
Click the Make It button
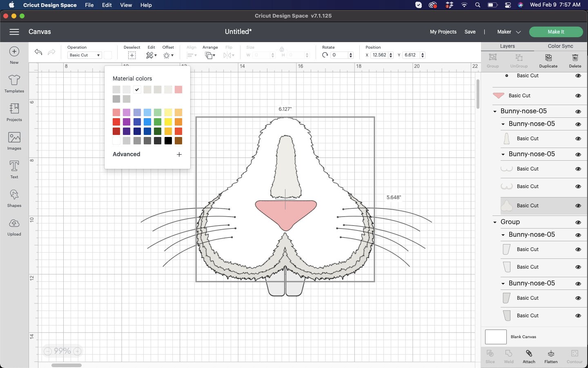coord(556,32)
